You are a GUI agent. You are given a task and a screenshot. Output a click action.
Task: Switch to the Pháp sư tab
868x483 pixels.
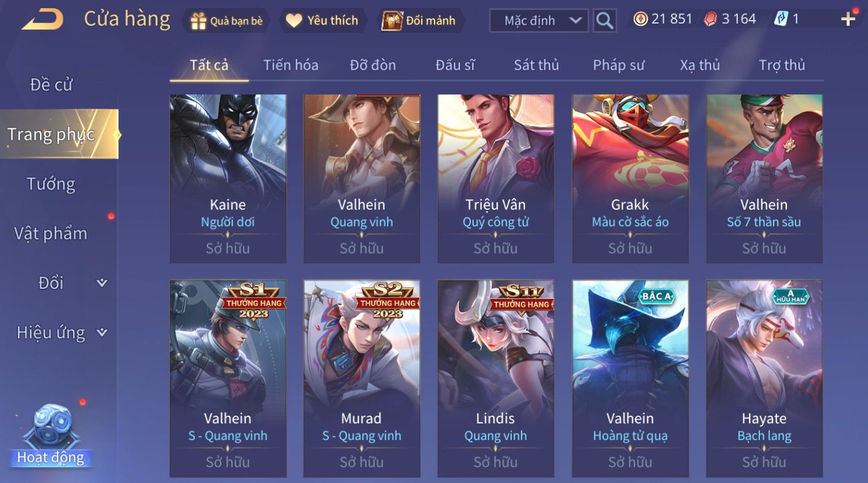[x=619, y=65]
